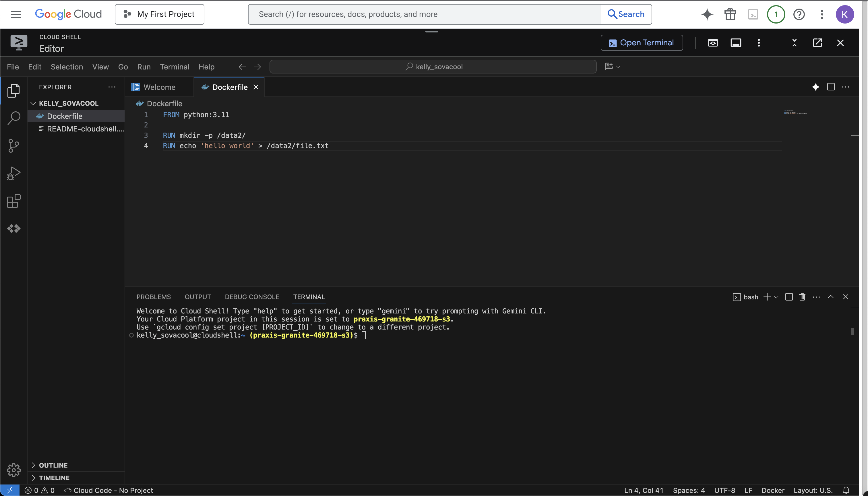This screenshot has width=868, height=496.
Task: Open the Run and Debug view
Action: coord(13,173)
